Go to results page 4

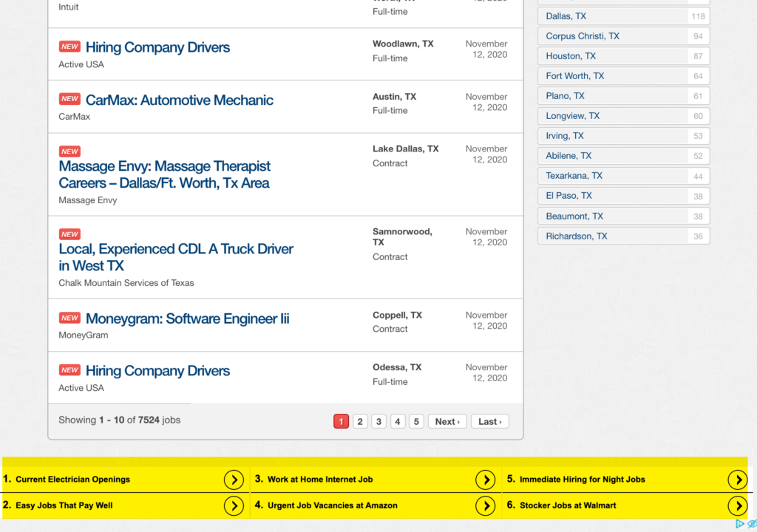tap(397, 421)
